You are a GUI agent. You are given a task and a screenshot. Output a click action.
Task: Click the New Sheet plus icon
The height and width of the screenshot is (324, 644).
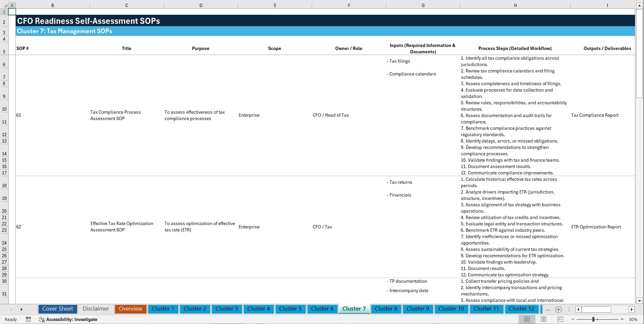tap(559, 309)
